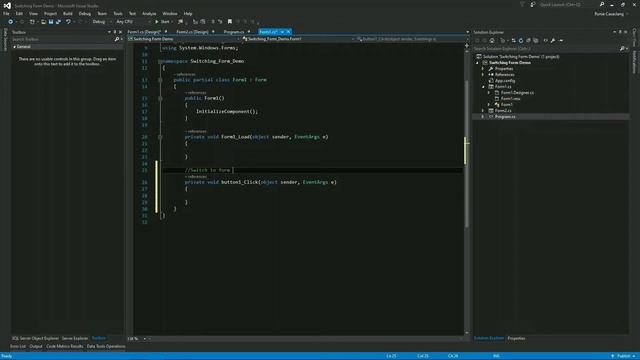This screenshot has height=360, width=640.
Task: Select Form1.resx in Solution Explorer
Action: point(510,99)
